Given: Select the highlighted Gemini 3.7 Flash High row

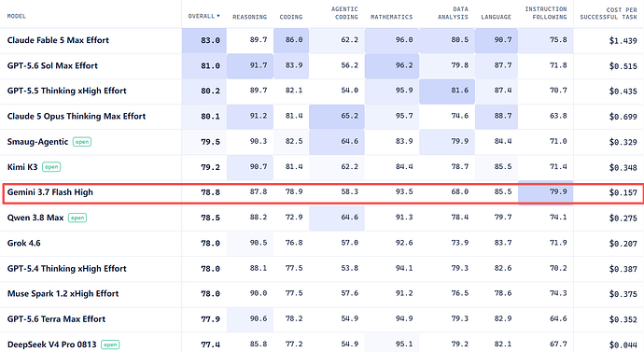Looking at the screenshot, I should coord(323,192).
